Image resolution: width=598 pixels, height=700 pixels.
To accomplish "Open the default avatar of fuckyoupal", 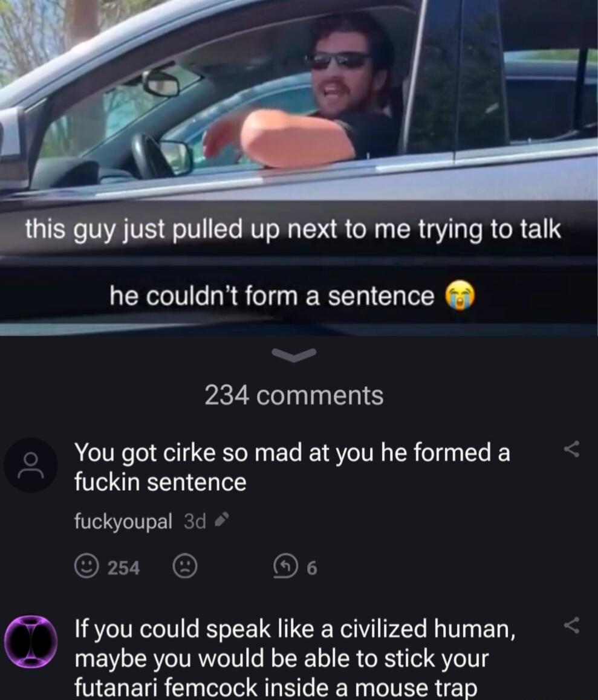I will pos(30,465).
